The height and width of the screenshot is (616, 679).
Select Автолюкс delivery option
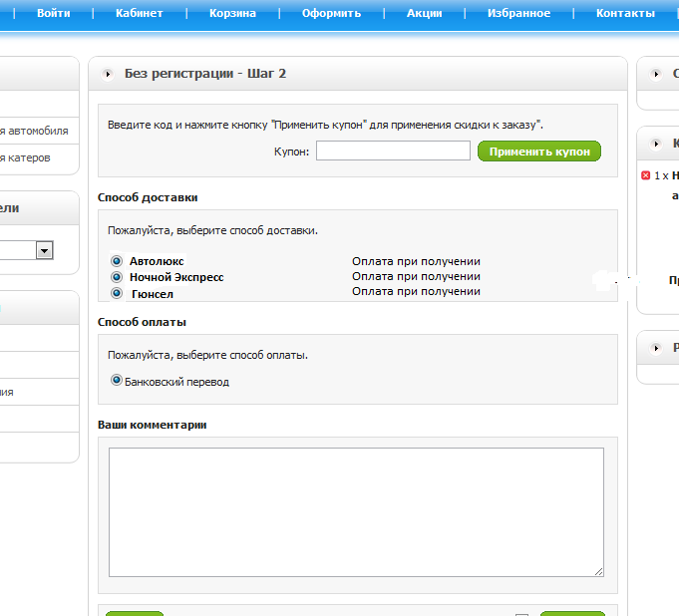pyautogui.click(x=117, y=261)
